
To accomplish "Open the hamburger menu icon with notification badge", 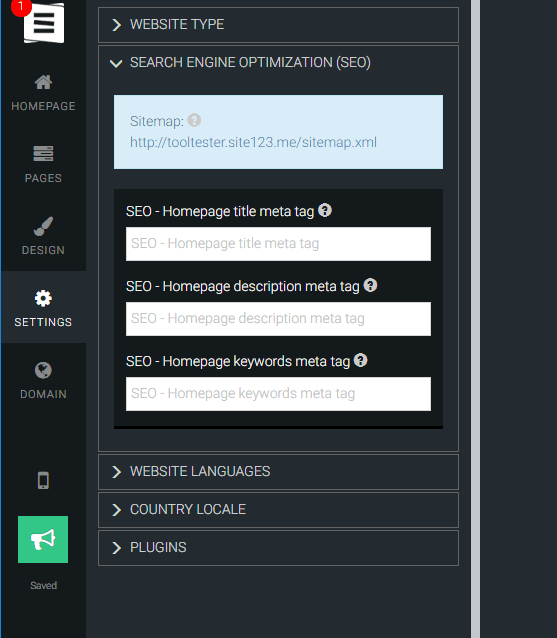I will pyautogui.click(x=44, y=22).
